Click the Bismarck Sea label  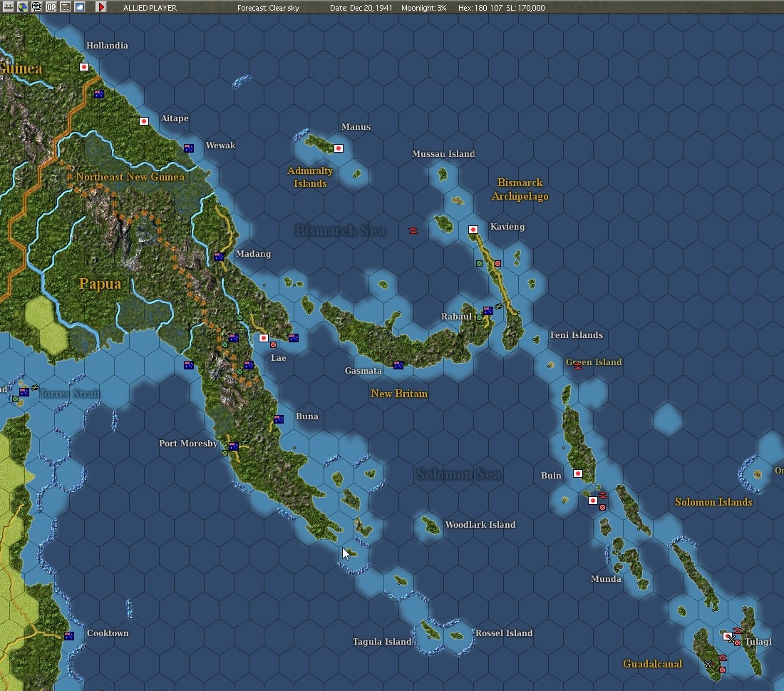pos(341,230)
